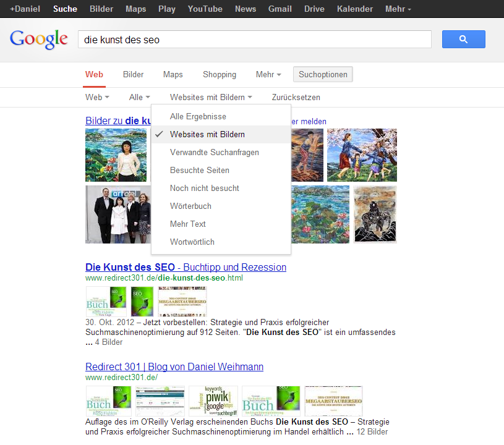Open Kalender from top bar
The image size is (504, 445).
355,9
